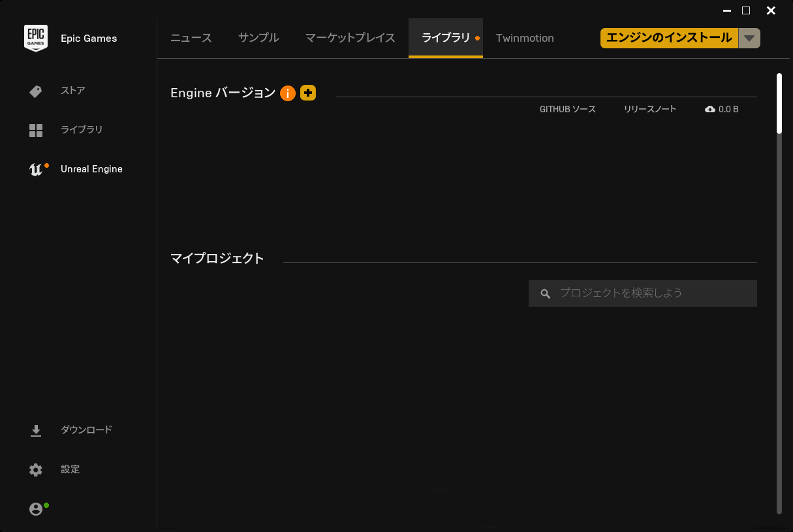Switch to the ニュース tab

click(191, 38)
